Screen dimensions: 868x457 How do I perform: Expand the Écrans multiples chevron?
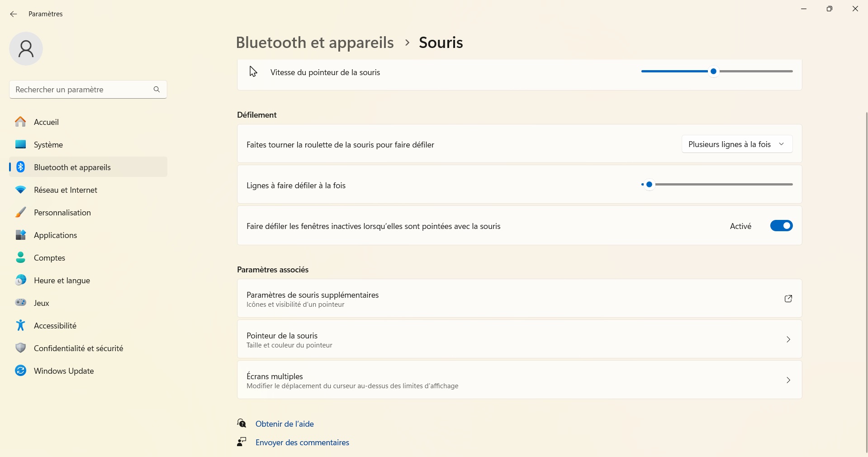click(x=788, y=380)
